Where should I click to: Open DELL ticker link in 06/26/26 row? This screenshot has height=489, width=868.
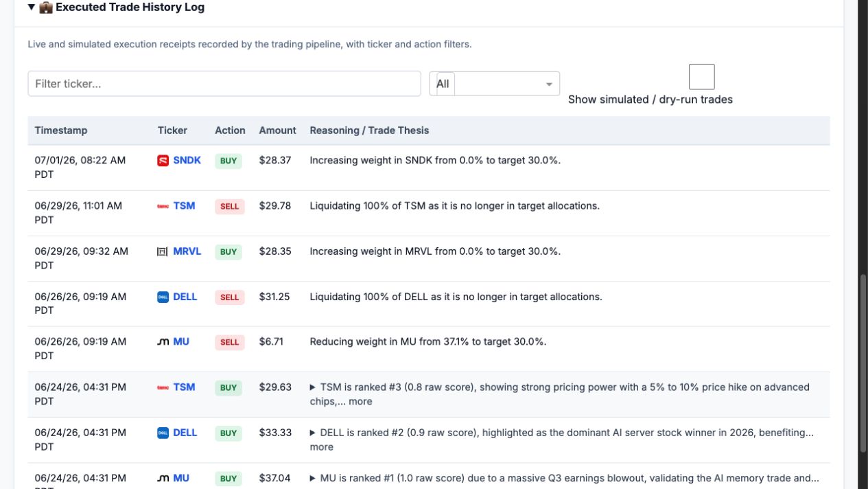click(x=185, y=297)
